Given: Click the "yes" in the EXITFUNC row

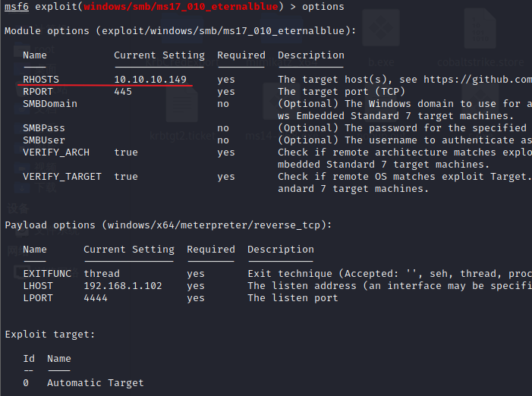Looking at the screenshot, I should (196, 274).
